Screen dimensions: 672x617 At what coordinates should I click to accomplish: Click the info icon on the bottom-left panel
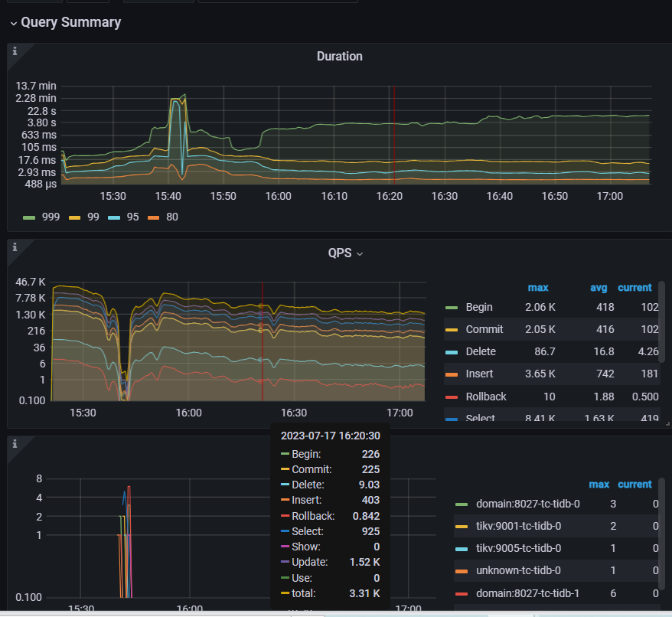tap(15, 444)
